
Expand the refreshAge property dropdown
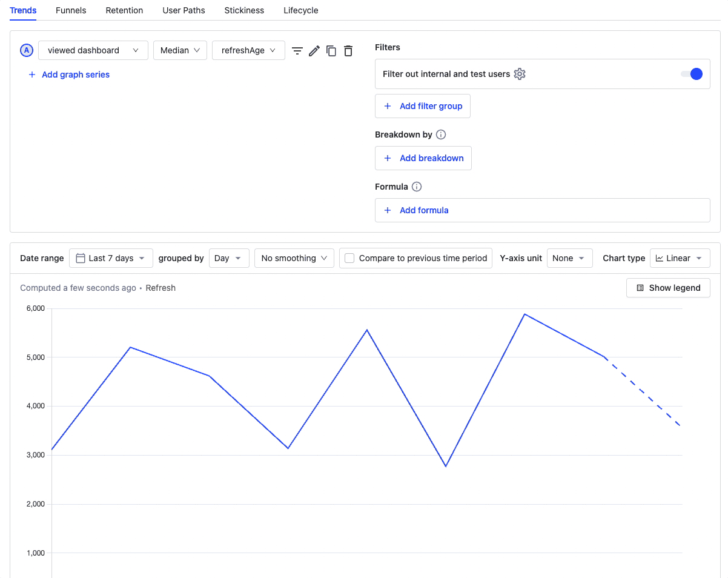click(x=248, y=50)
